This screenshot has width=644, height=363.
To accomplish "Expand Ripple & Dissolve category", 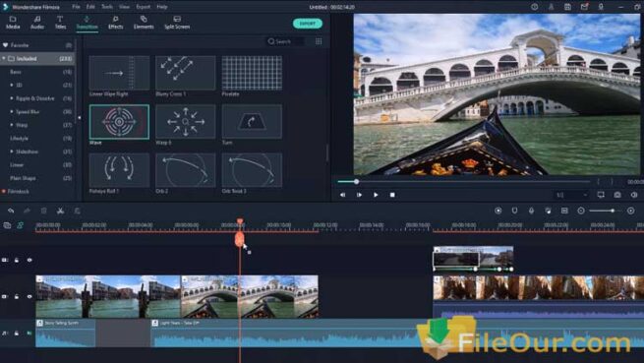I will pyautogui.click(x=12, y=98).
